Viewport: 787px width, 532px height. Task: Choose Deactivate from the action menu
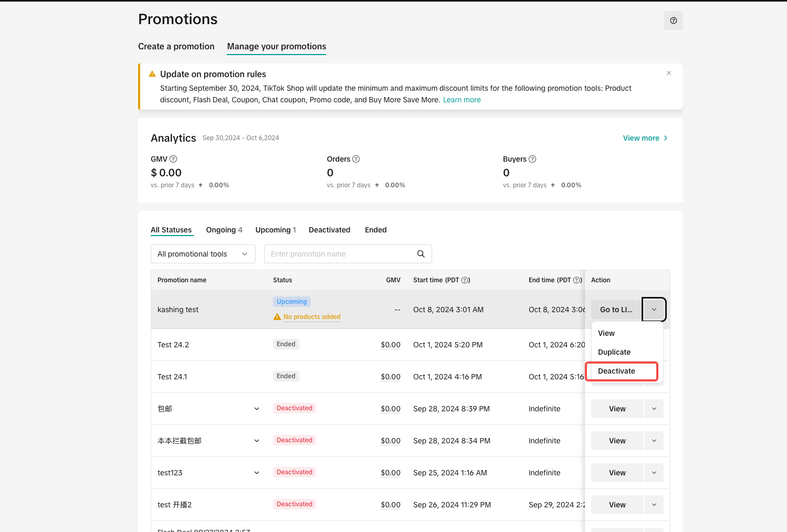click(x=616, y=371)
